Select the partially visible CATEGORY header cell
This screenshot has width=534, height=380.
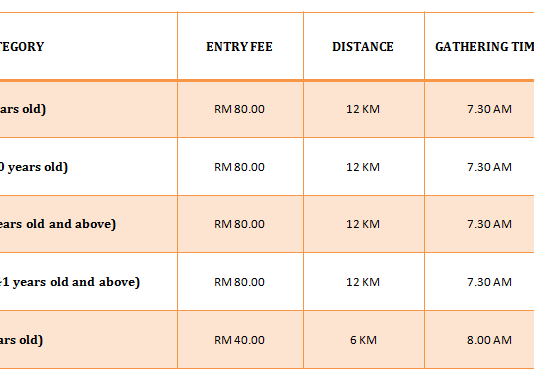point(88,46)
